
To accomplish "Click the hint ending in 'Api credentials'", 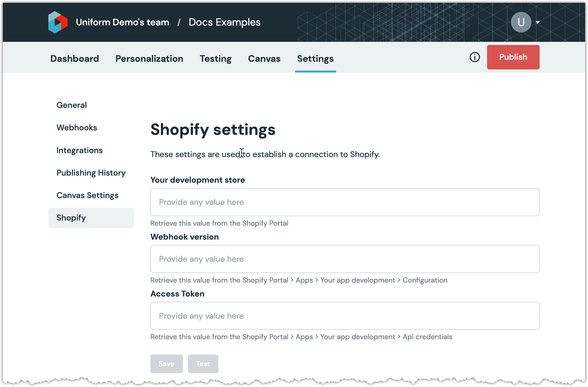I will click(x=301, y=337).
